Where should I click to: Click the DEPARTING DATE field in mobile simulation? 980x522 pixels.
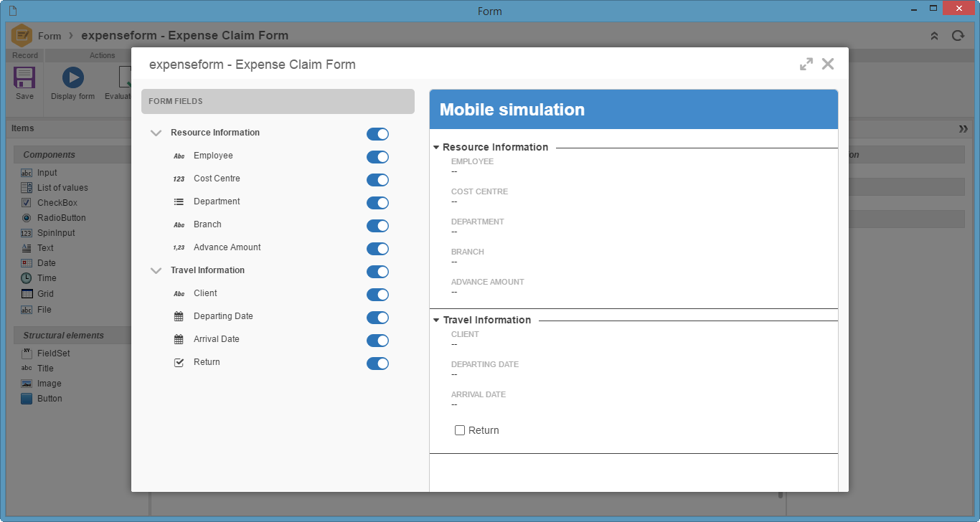pos(485,369)
